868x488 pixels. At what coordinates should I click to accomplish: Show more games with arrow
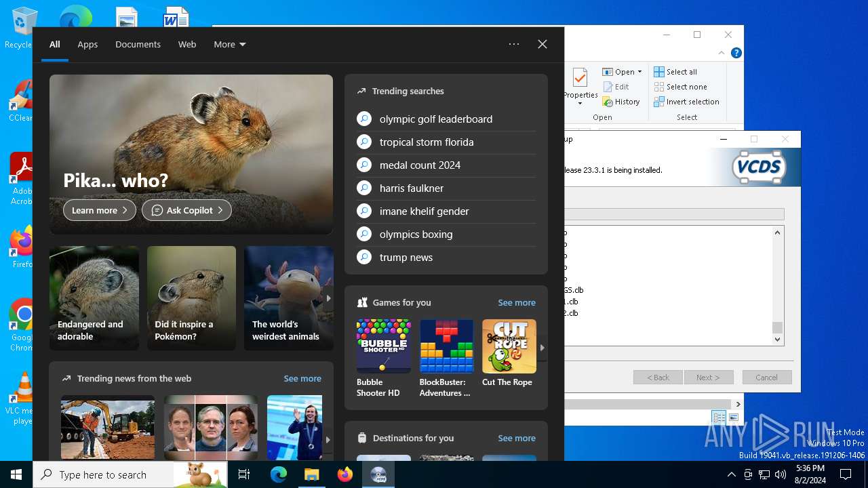tap(542, 348)
